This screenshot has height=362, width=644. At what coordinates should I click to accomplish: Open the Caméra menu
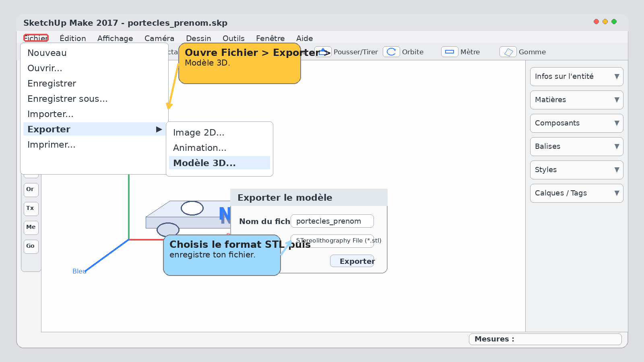coord(159,38)
